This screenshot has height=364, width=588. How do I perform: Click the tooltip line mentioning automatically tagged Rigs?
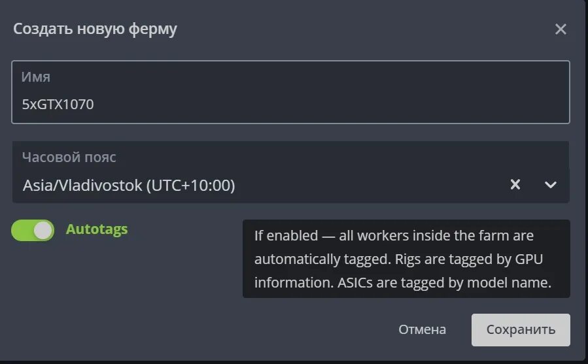398,259
